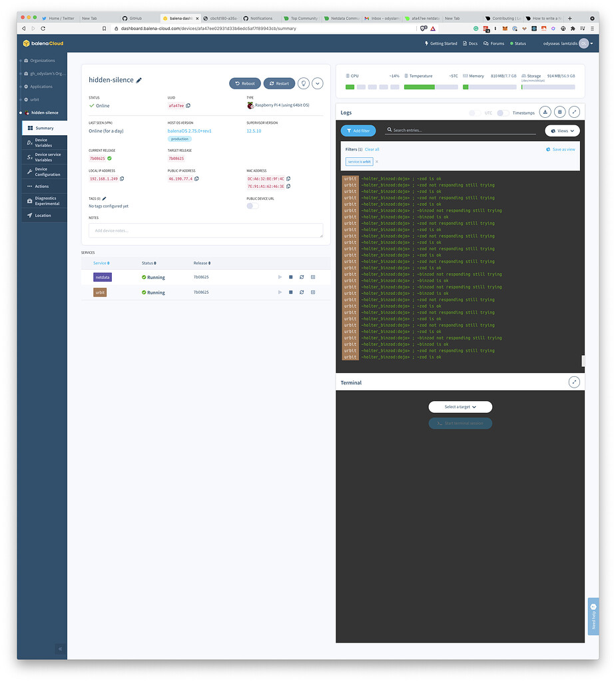Expand the Terminal panel

574,382
